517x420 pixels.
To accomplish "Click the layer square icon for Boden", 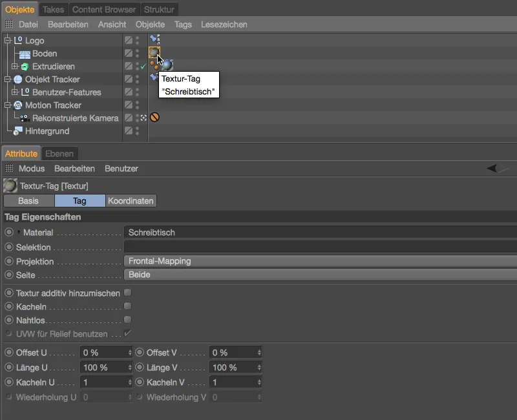I will click(x=129, y=53).
